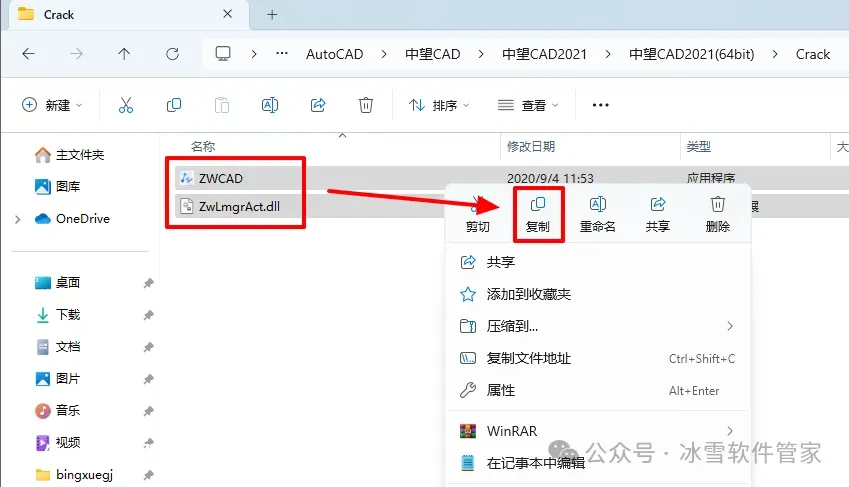The height and width of the screenshot is (487, 849).
Task: Unpin 音乐 using its pin icon
Action: click(x=148, y=411)
